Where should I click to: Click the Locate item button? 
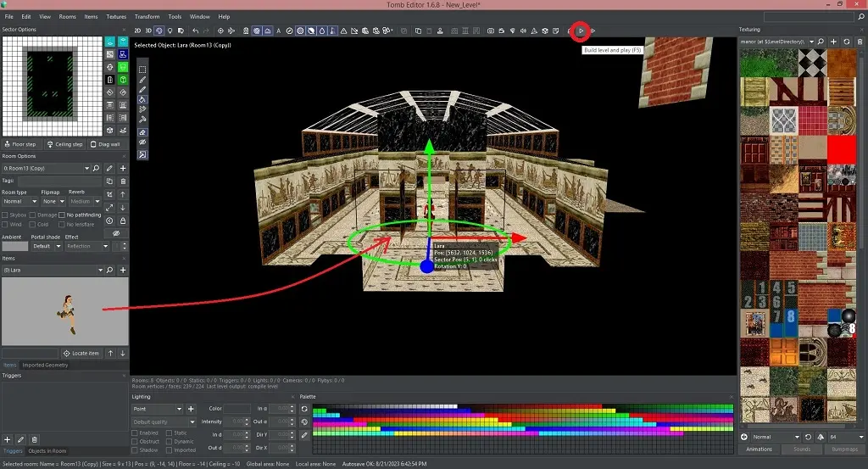(x=81, y=353)
